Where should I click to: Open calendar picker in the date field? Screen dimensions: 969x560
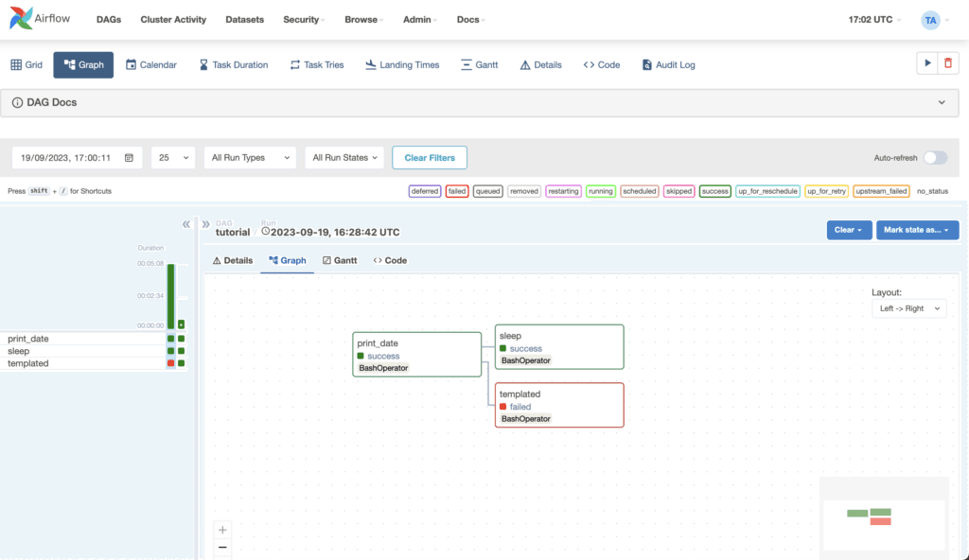[129, 158]
